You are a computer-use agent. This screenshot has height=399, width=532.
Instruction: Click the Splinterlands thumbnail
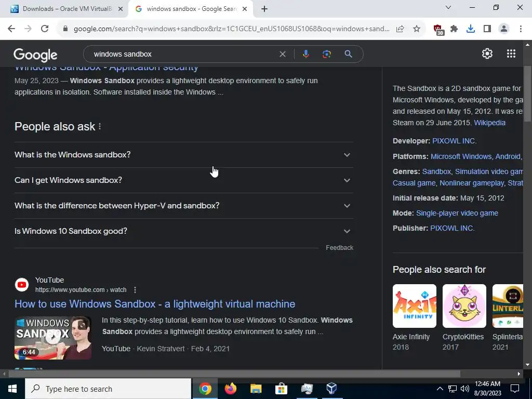(x=508, y=306)
